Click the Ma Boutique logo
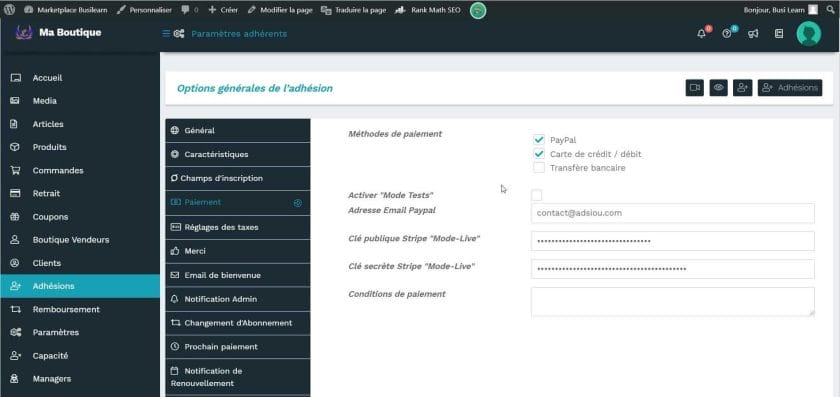The width and height of the screenshot is (840, 397). click(x=58, y=33)
